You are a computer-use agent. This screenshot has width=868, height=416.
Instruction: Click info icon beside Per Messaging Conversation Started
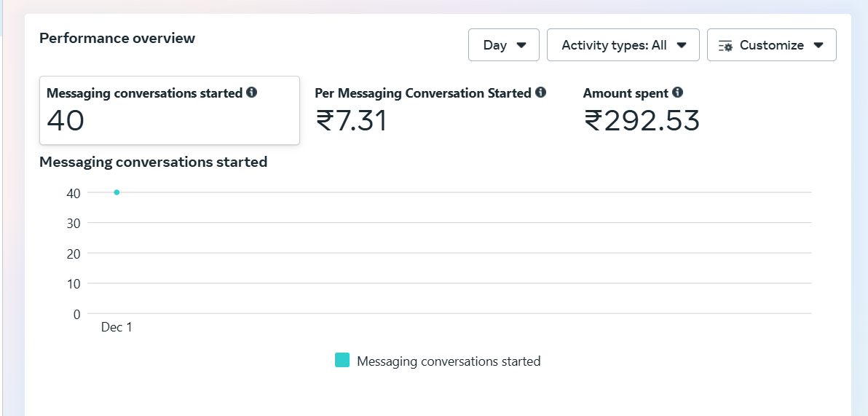541,93
